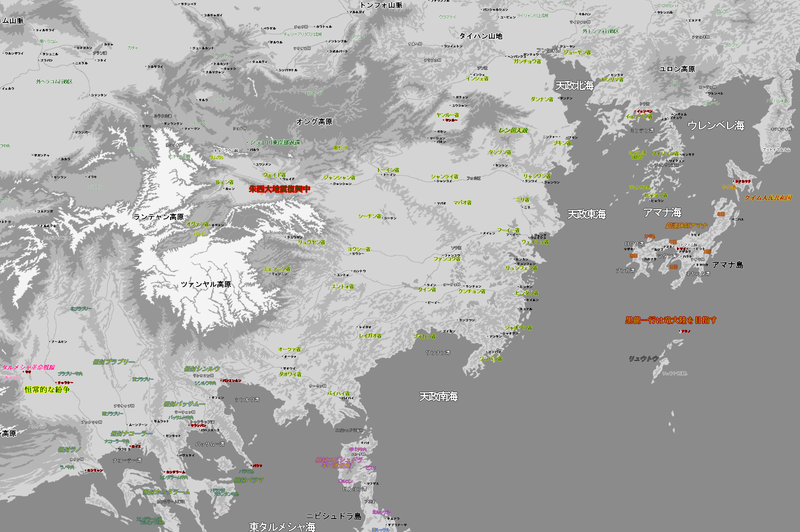800x532 pixels.
Task: Click the タイハン山地 mountain label
Action: 481,36
